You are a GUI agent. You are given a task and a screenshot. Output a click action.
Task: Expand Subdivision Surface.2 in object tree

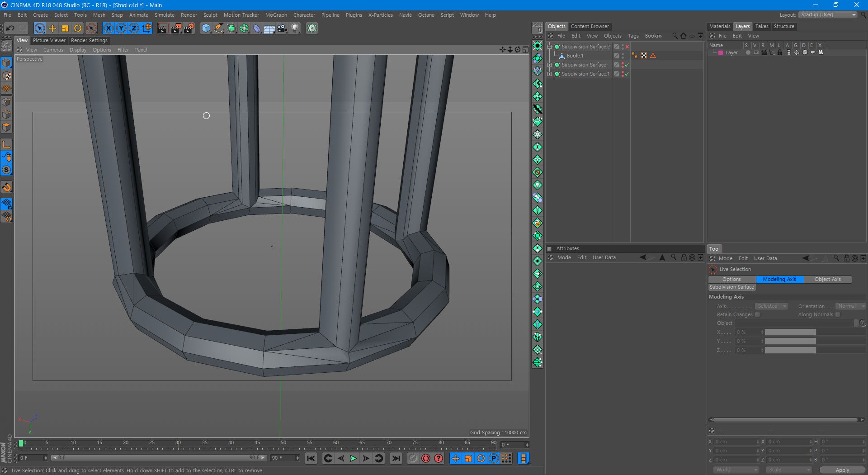550,47
